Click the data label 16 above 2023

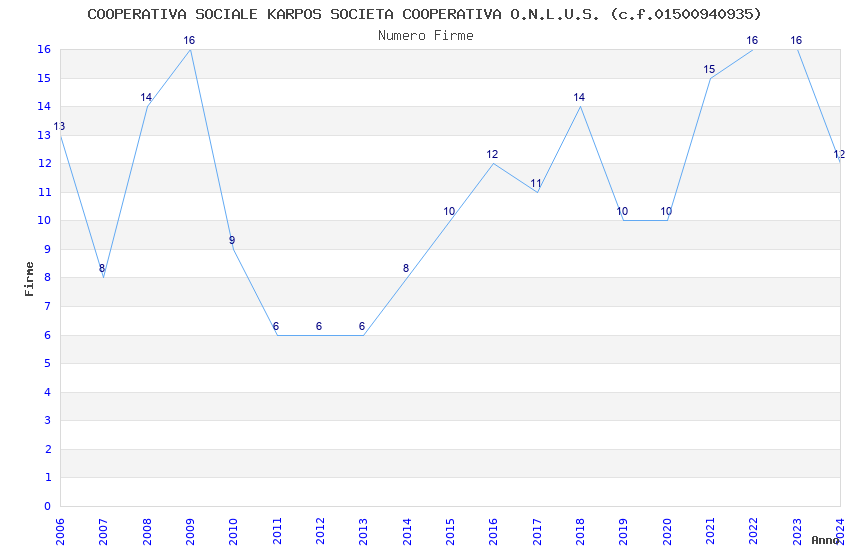pos(796,41)
